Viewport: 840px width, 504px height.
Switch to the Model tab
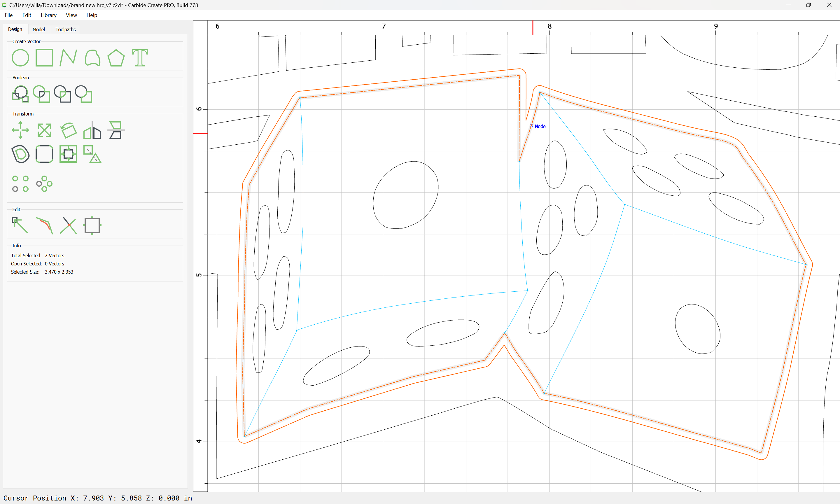pos(39,29)
